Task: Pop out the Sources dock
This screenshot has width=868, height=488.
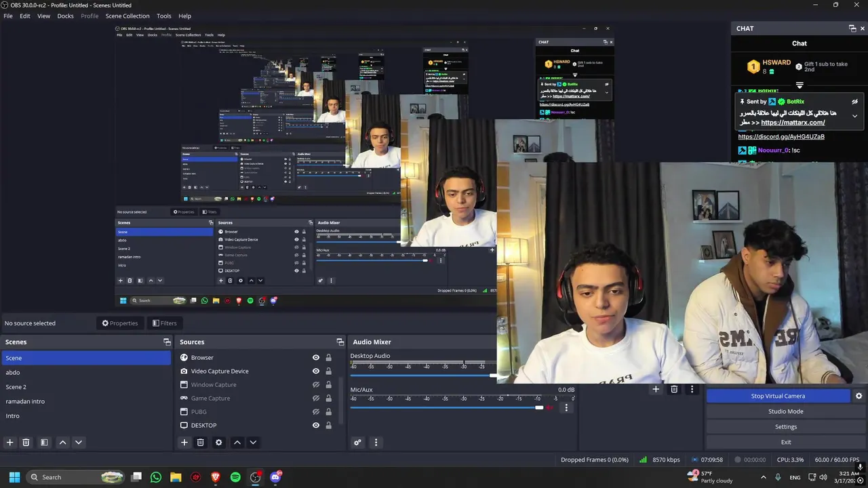Action: (340, 342)
